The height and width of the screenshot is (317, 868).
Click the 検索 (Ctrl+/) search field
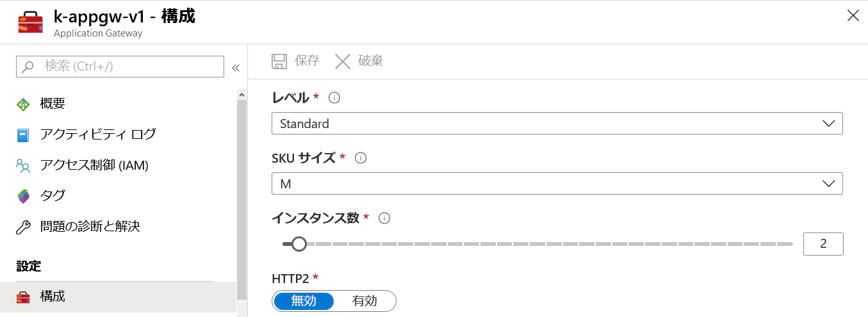pyautogui.click(x=120, y=66)
